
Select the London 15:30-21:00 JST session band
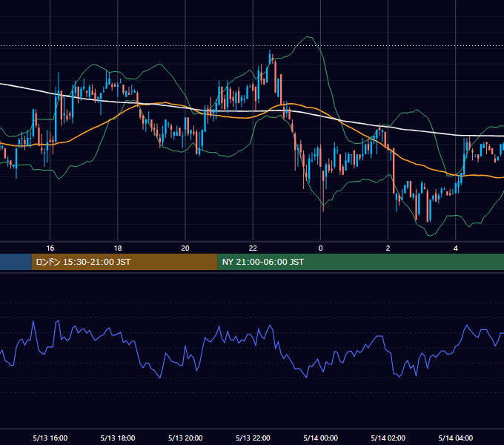[125, 262]
